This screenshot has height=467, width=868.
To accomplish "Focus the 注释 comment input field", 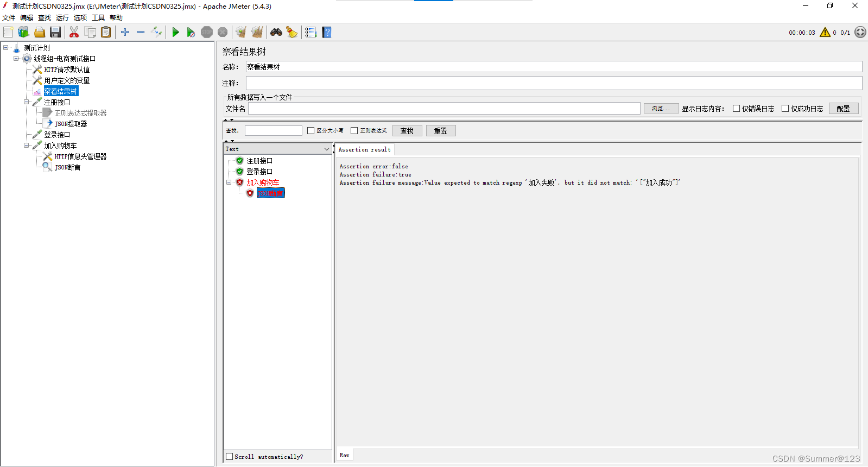I will pos(554,83).
